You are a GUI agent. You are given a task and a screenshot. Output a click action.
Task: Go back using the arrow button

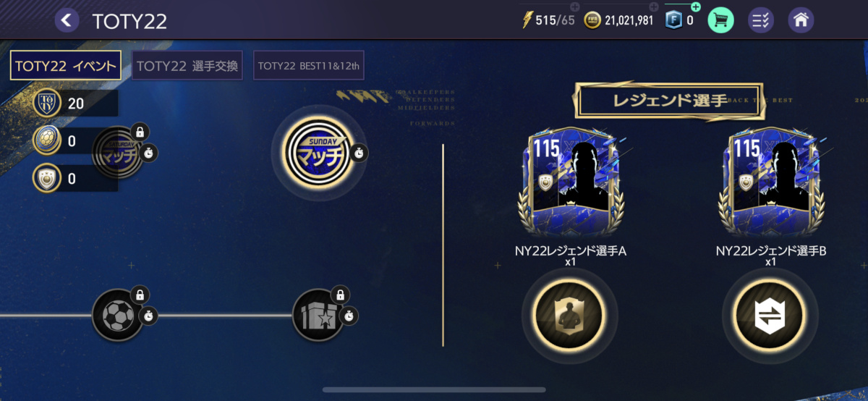[x=67, y=20]
